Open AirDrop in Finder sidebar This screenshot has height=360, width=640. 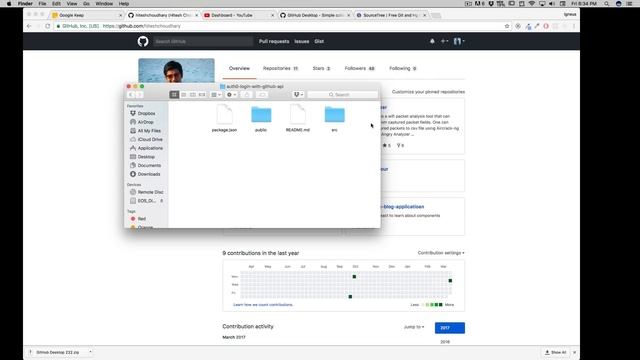tap(146, 122)
